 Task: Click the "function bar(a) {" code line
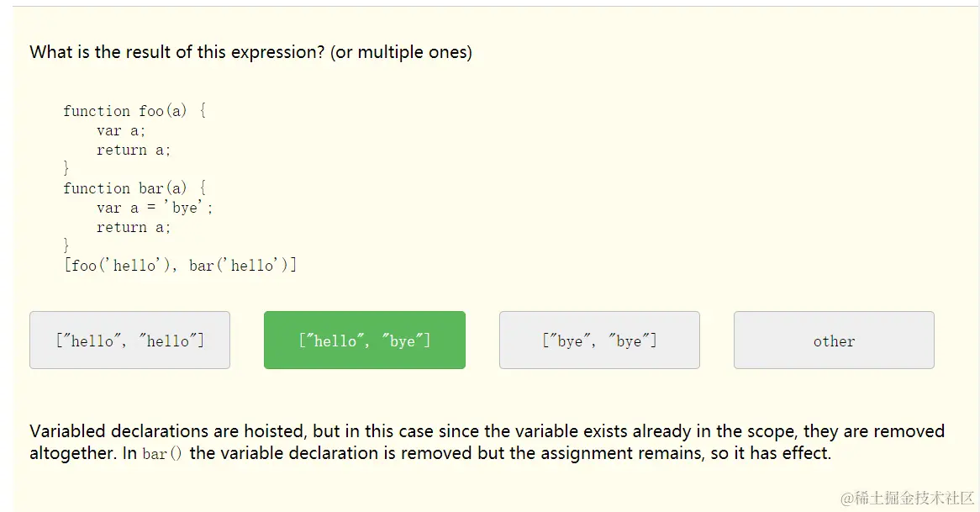click(134, 188)
